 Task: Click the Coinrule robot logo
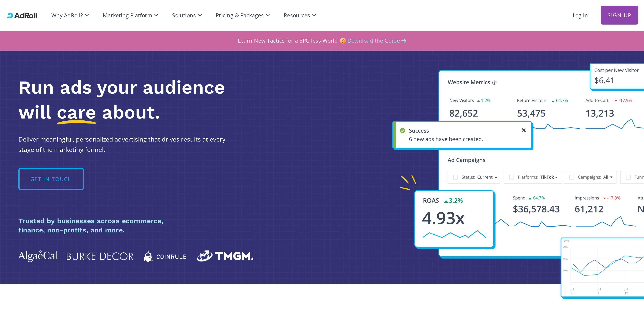[x=149, y=256]
